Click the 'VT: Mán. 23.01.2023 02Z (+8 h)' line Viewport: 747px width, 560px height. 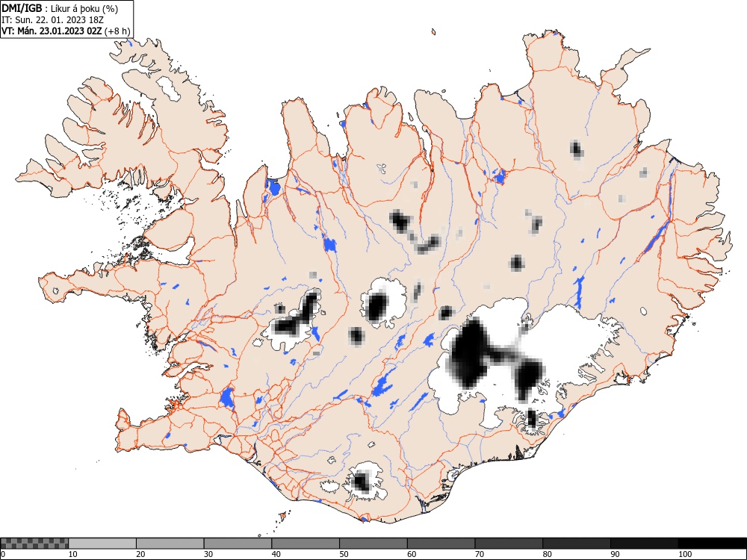(66, 31)
